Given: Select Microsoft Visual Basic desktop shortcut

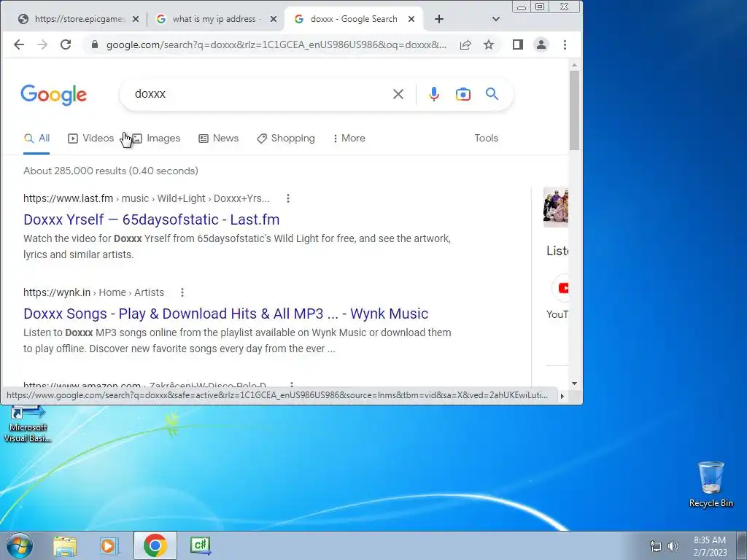Looking at the screenshot, I should [x=28, y=425].
